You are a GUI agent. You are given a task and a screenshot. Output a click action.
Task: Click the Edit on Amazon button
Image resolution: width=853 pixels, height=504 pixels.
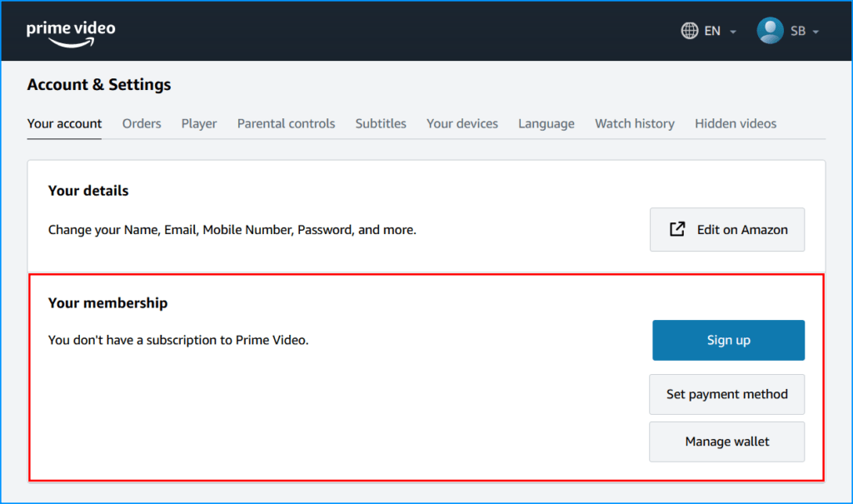[x=726, y=229]
